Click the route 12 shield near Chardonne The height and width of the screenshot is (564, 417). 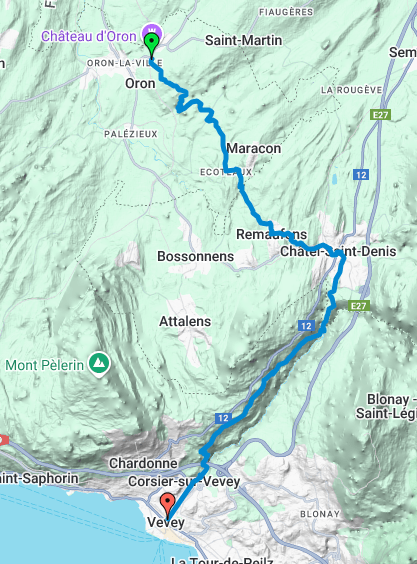(223, 418)
